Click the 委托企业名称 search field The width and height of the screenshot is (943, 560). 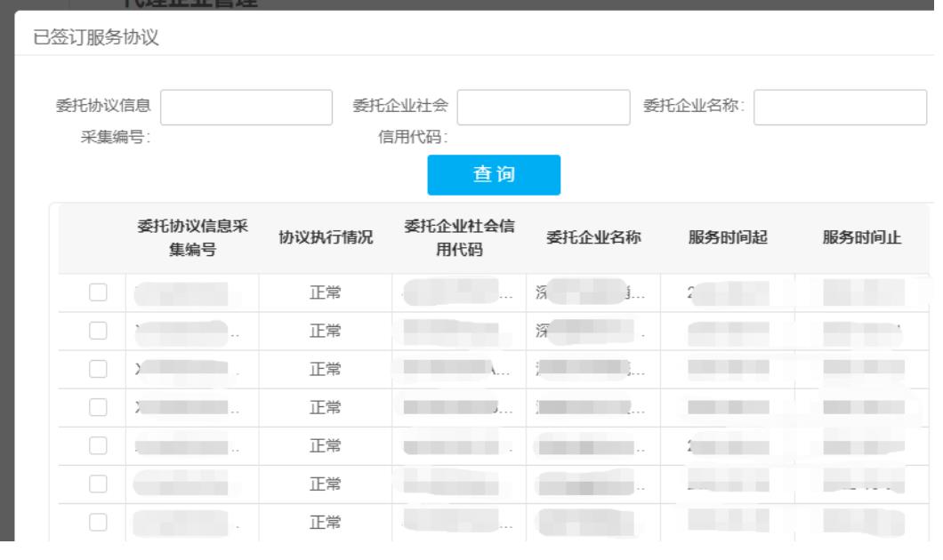(x=840, y=108)
